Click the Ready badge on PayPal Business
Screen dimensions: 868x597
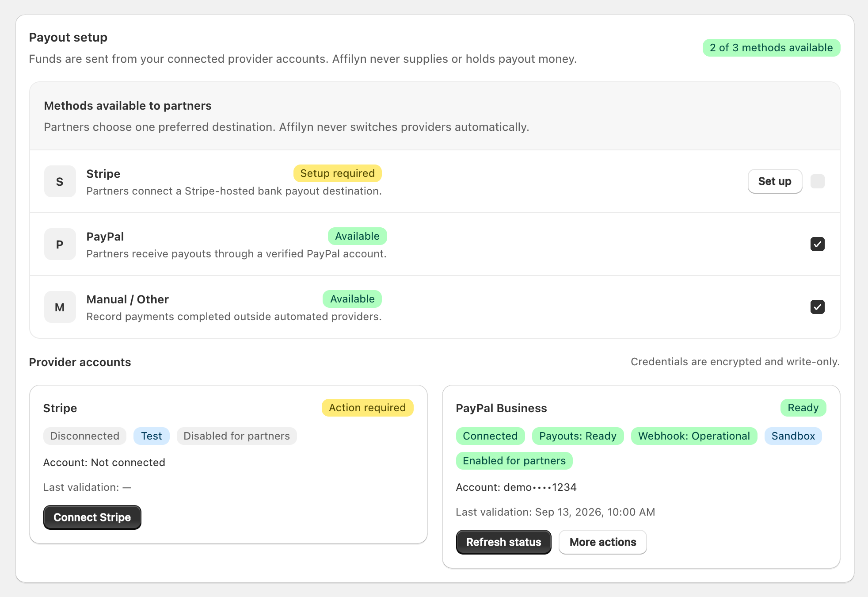point(803,408)
